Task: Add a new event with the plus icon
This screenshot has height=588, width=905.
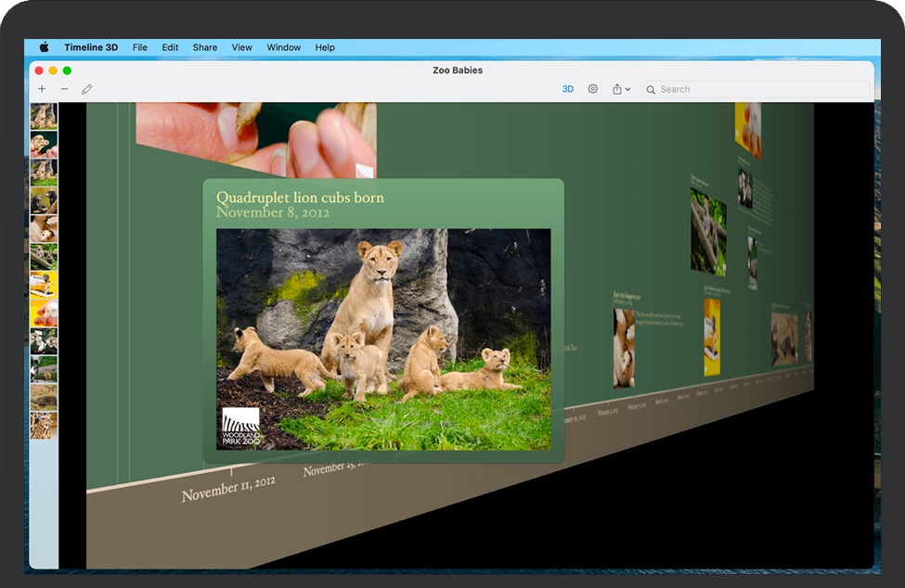Action: 43,88
